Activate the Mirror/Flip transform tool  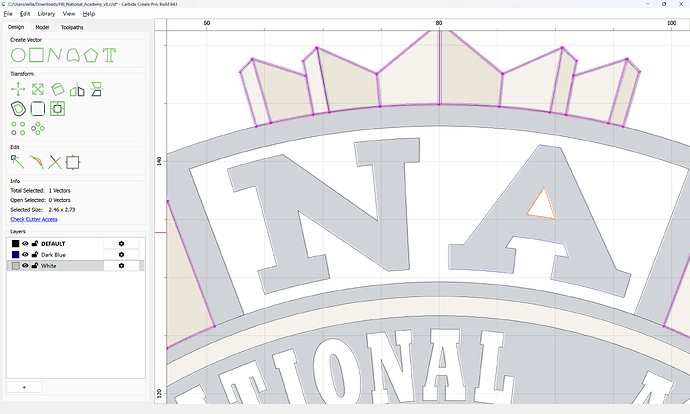[77, 89]
